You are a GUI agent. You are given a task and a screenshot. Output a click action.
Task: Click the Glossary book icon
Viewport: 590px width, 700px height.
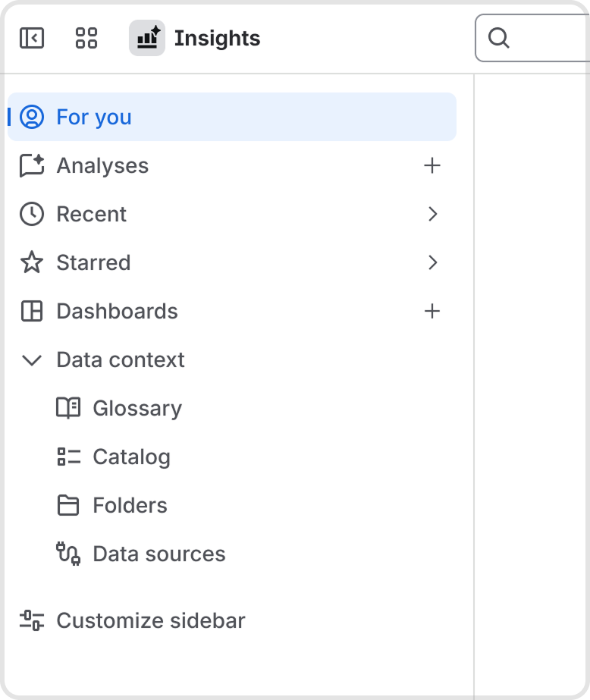coord(68,407)
